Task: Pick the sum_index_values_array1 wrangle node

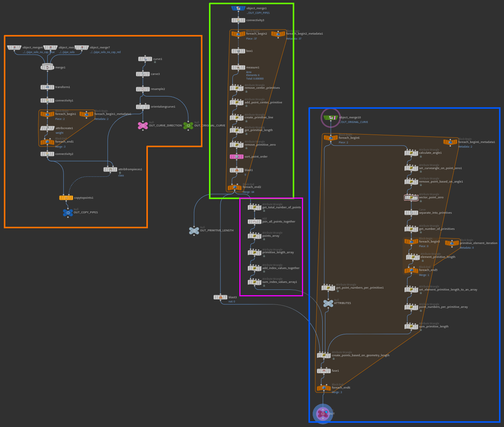Action: [254, 282]
